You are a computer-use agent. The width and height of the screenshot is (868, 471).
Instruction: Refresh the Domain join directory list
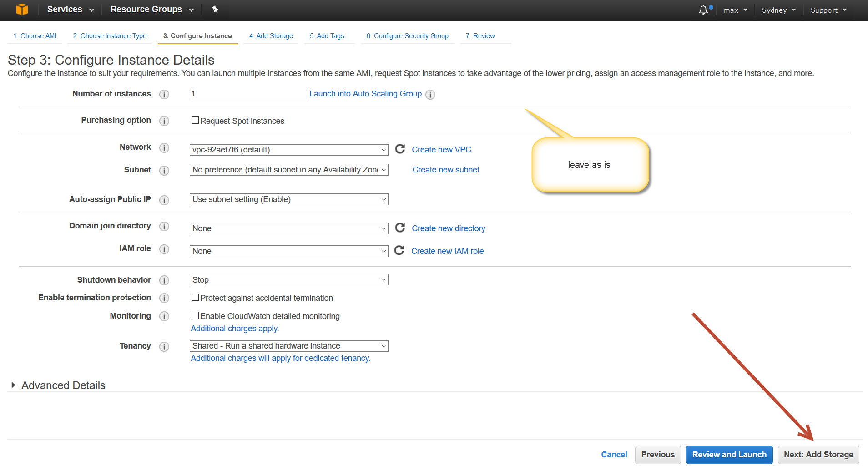[x=400, y=228]
